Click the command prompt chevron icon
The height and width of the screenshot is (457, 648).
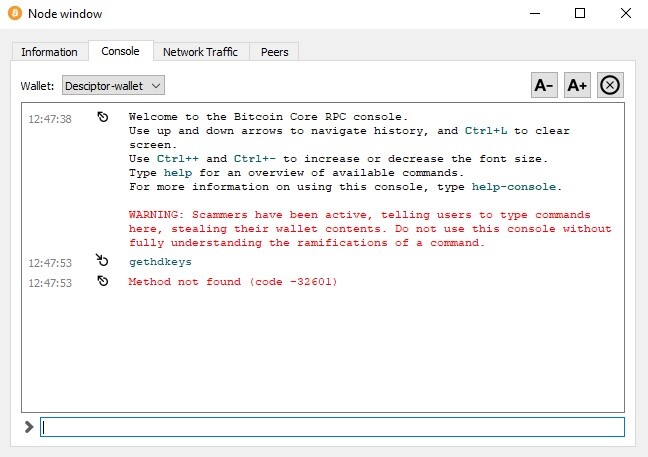point(29,427)
